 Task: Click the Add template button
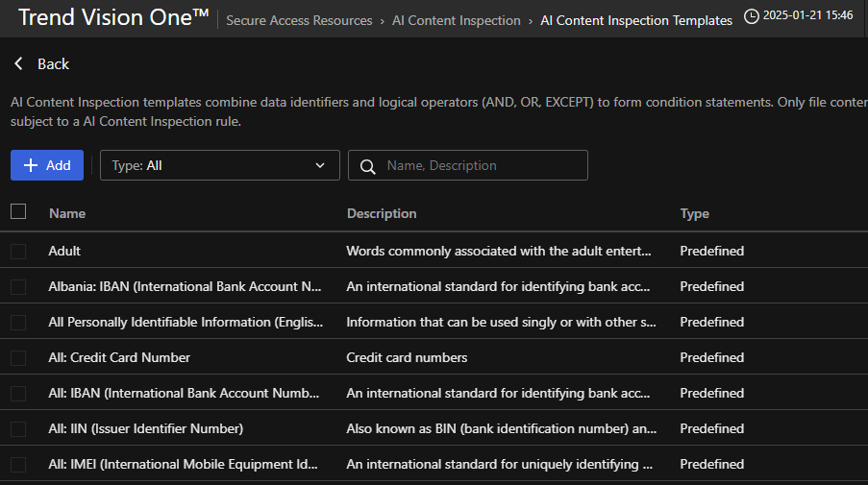[47, 165]
